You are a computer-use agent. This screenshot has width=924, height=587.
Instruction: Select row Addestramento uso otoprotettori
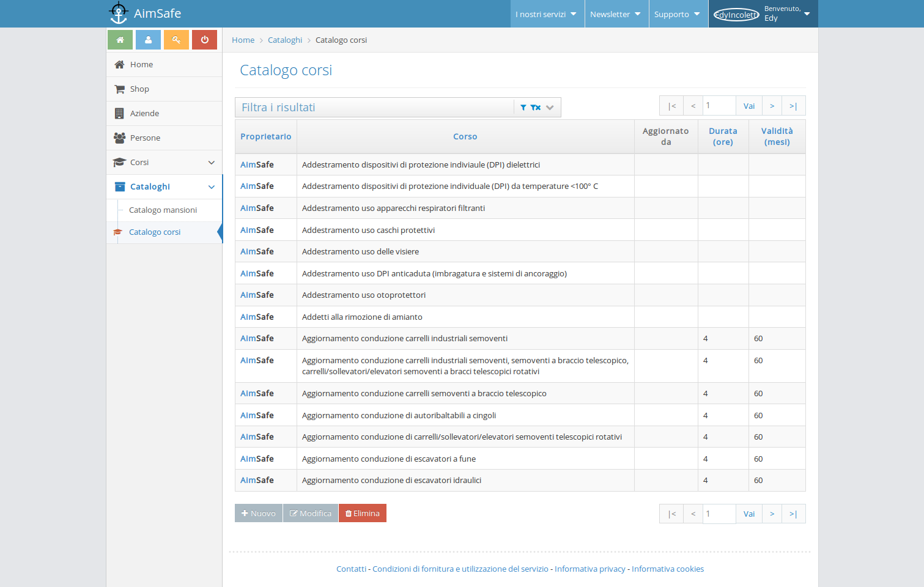pos(520,295)
